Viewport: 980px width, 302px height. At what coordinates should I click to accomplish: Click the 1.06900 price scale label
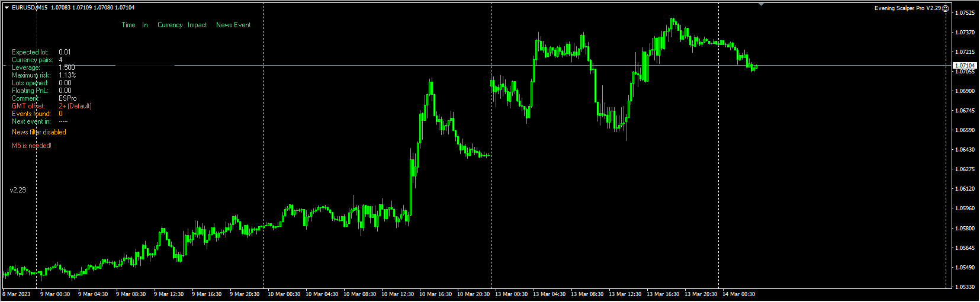click(965, 91)
